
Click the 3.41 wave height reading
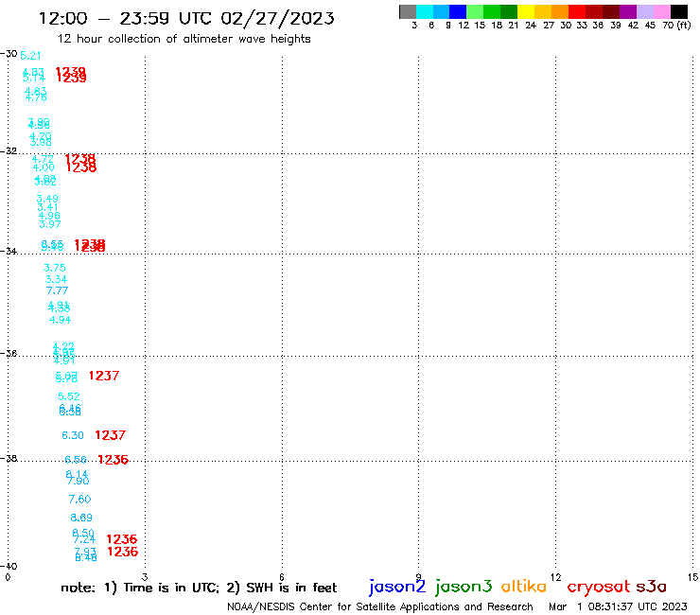(47, 207)
